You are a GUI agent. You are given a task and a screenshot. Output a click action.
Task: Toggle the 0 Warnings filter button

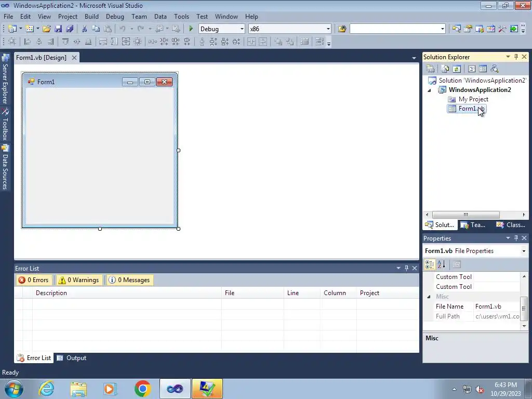[x=79, y=280]
